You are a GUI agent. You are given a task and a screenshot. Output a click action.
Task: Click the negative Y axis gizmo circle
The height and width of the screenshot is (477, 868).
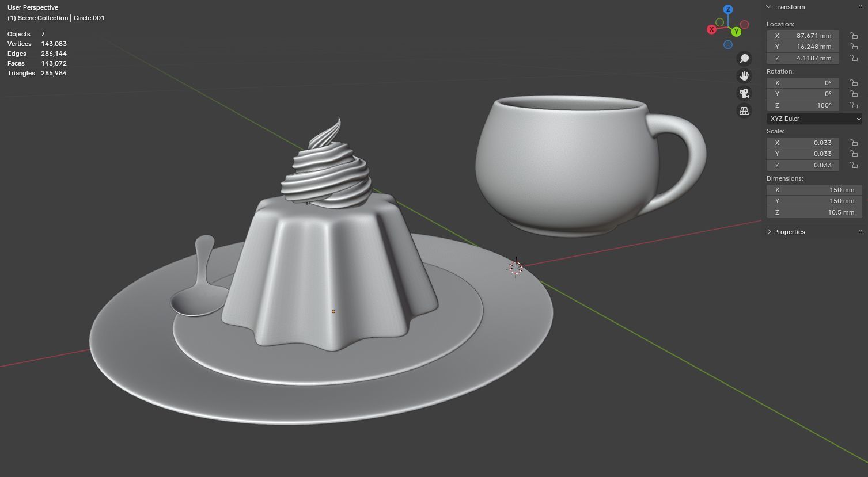(x=719, y=22)
